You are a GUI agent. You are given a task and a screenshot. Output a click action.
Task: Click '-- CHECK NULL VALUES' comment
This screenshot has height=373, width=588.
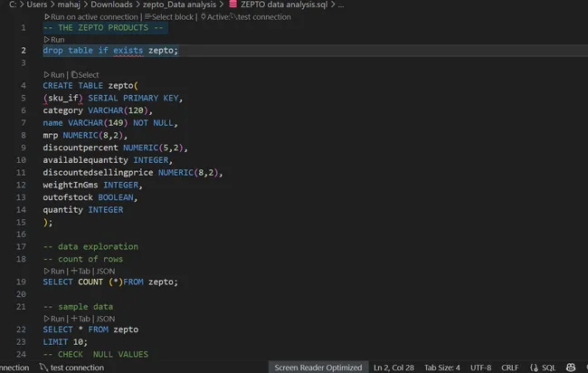95,354
